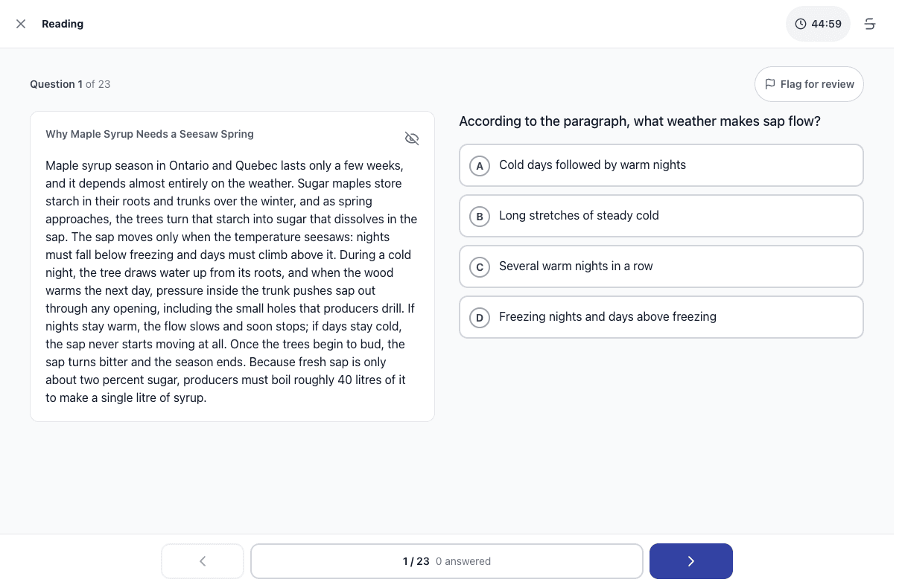Click the passage title 'Why Maple Syrup Needs a Seesaw Spring'
905x588 pixels.
click(x=150, y=134)
